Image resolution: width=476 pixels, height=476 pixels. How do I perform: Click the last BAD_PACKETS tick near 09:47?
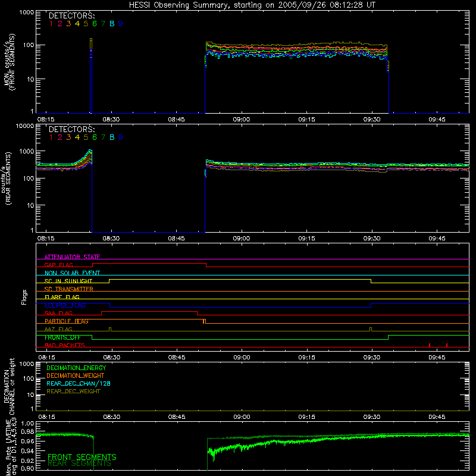click(x=447, y=345)
